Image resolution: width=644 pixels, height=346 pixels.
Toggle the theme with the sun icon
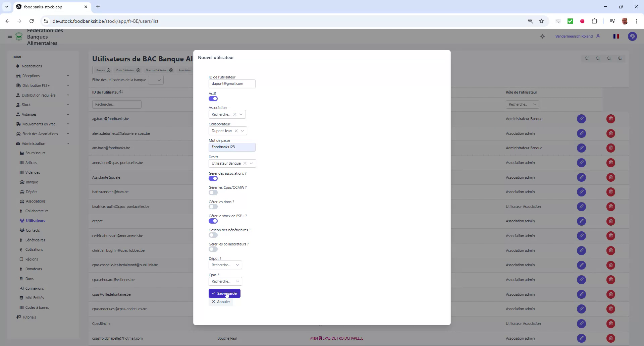point(542,36)
